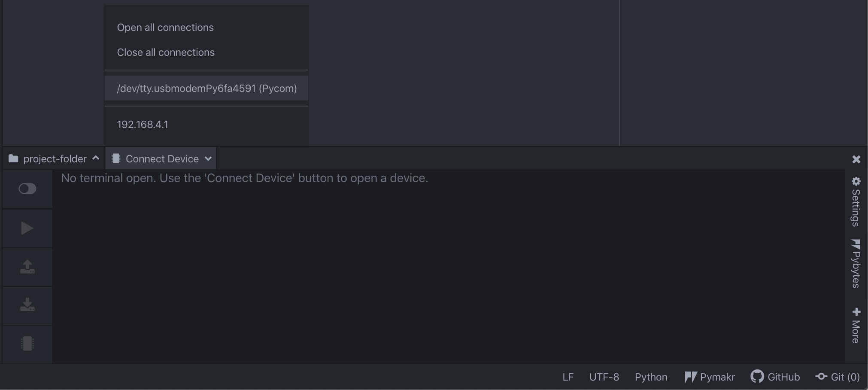Select /dev/tty.usbmodemPy6fa4591 (Pycom) device
The height and width of the screenshot is (390, 868).
tap(206, 88)
